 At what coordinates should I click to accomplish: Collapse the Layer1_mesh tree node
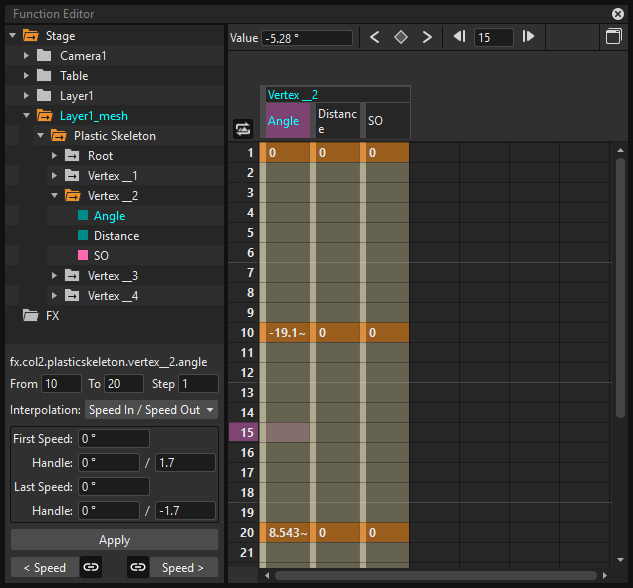pyautogui.click(x=27, y=115)
